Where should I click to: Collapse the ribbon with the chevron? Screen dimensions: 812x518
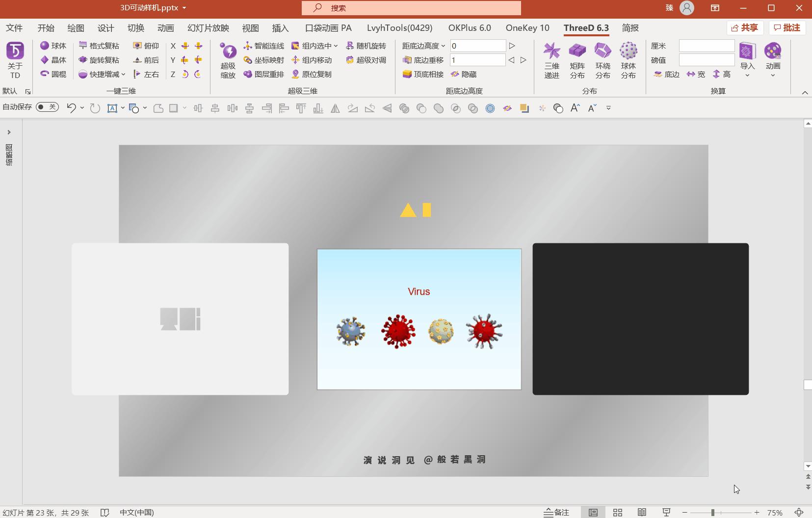click(805, 92)
